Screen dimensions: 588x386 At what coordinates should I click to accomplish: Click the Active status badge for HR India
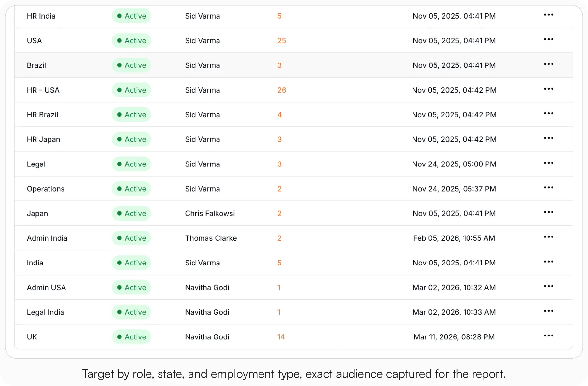(x=132, y=16)
